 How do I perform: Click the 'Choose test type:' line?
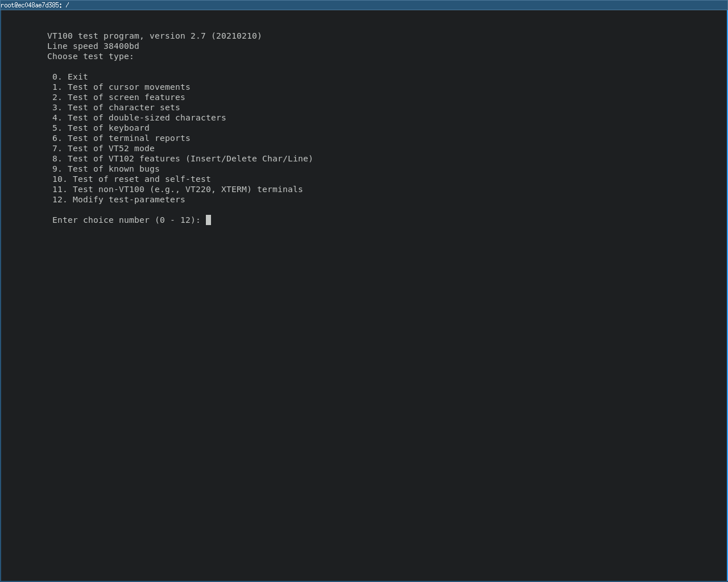(90, 56)
